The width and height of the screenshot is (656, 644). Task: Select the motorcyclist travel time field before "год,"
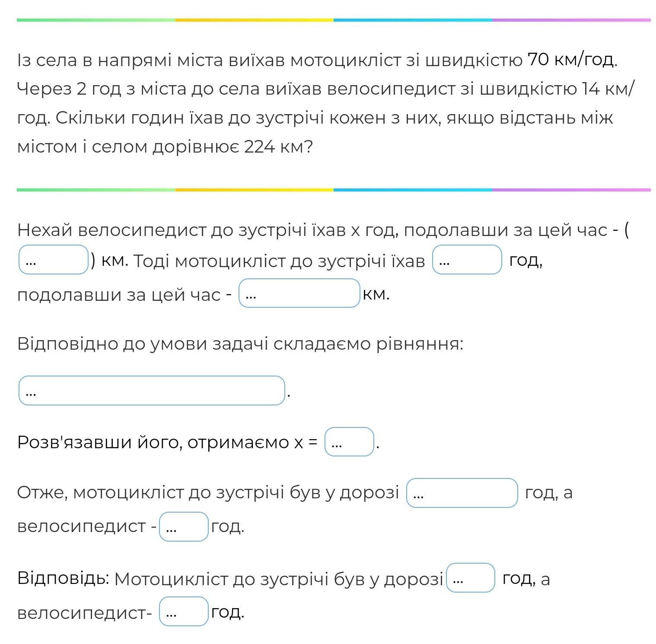click(x=467, y=260)
